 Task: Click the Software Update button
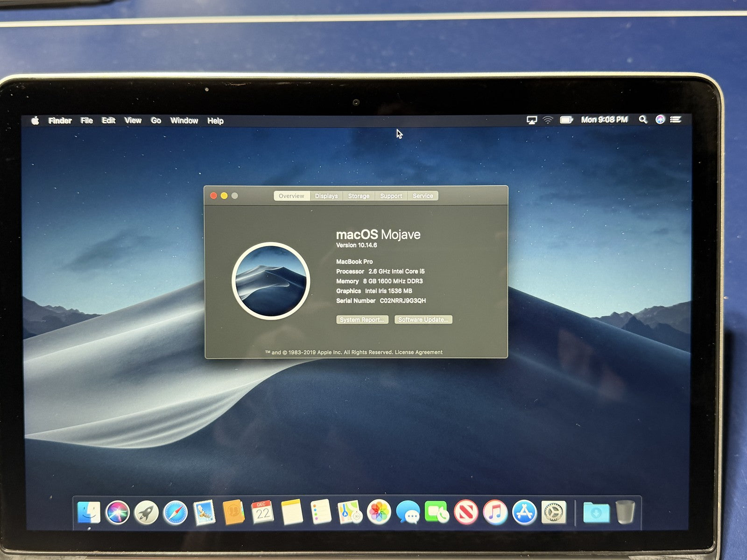click(x=423, y=320)
